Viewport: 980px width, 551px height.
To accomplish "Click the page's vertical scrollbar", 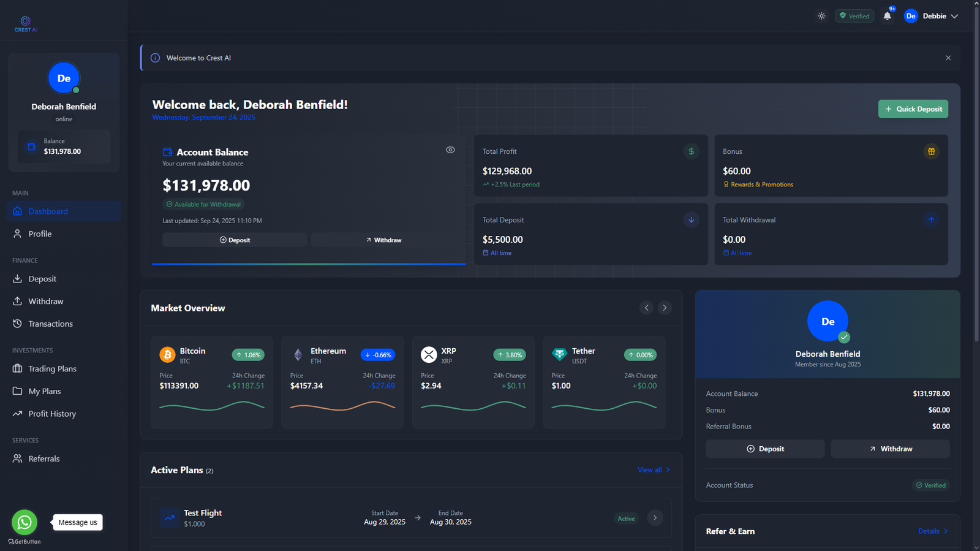I will (x=976, y=184).
